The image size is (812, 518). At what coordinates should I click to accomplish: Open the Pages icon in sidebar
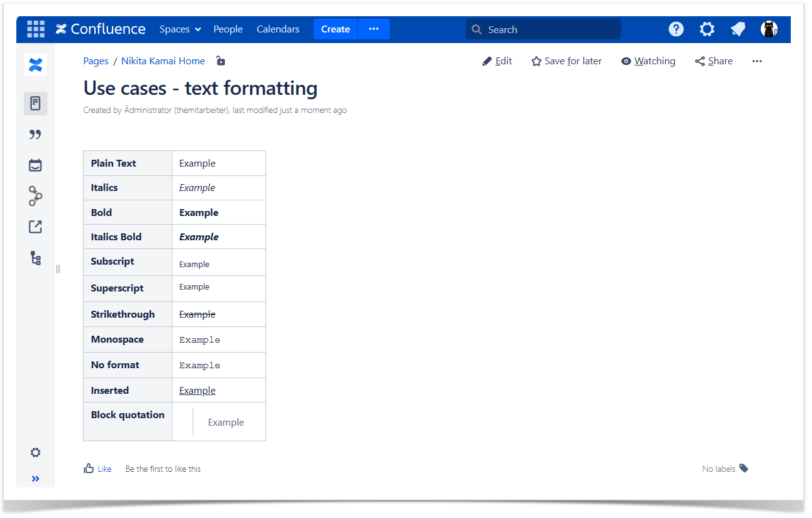36,103
